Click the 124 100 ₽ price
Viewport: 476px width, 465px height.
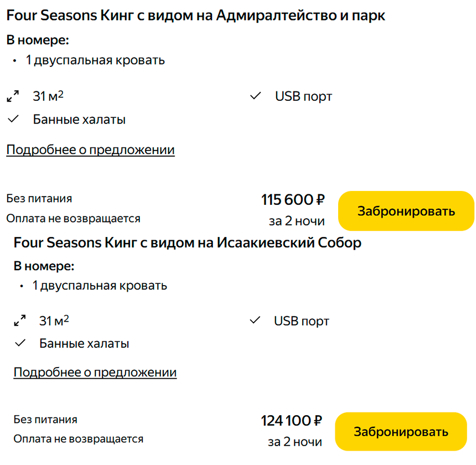(291, 421)
